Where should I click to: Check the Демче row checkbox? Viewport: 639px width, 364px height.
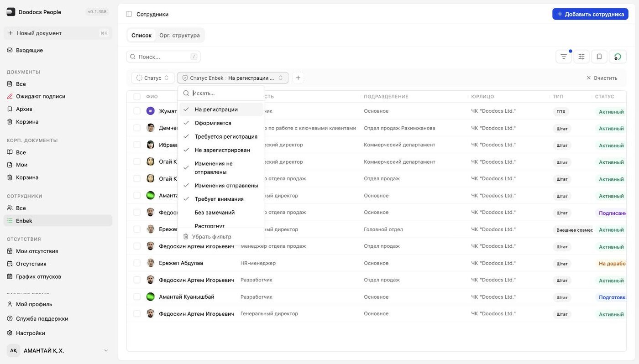tap(137, 128)
